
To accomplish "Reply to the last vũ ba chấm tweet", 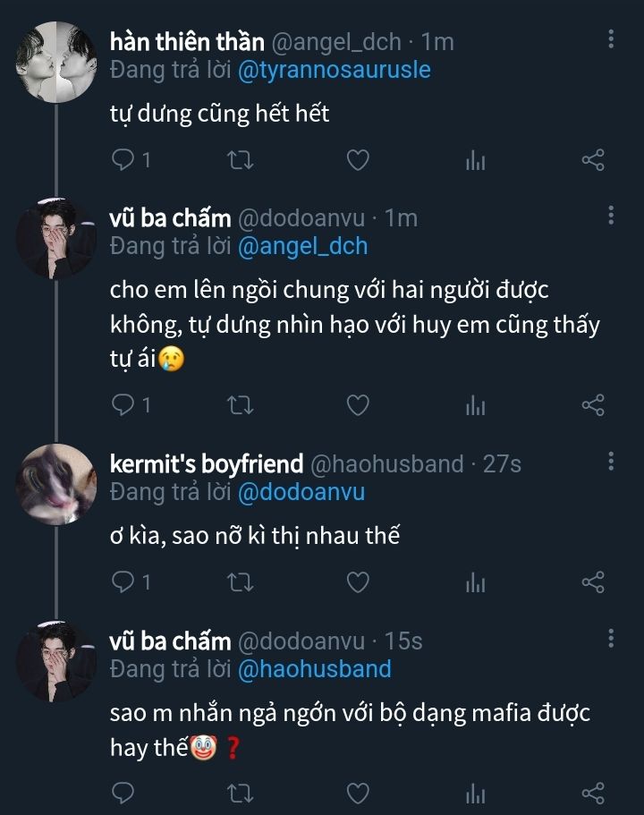I will point(123,793).
